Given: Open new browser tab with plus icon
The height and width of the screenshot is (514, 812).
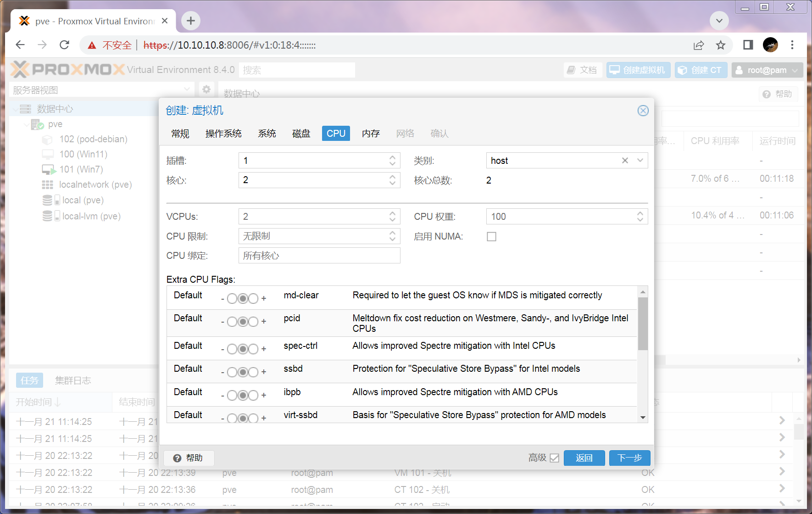Looking at the screenshot, I should click(191, 21).
